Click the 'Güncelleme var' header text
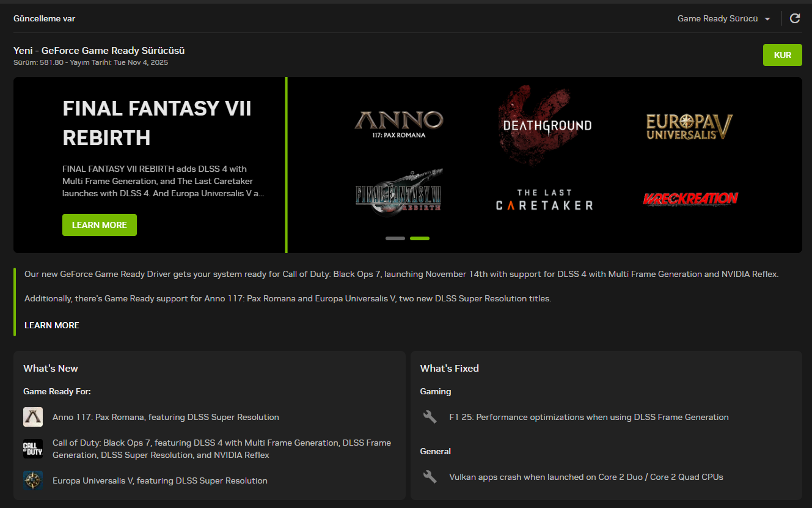The height and width of the screenshot is (508, 812). [45, 18]
